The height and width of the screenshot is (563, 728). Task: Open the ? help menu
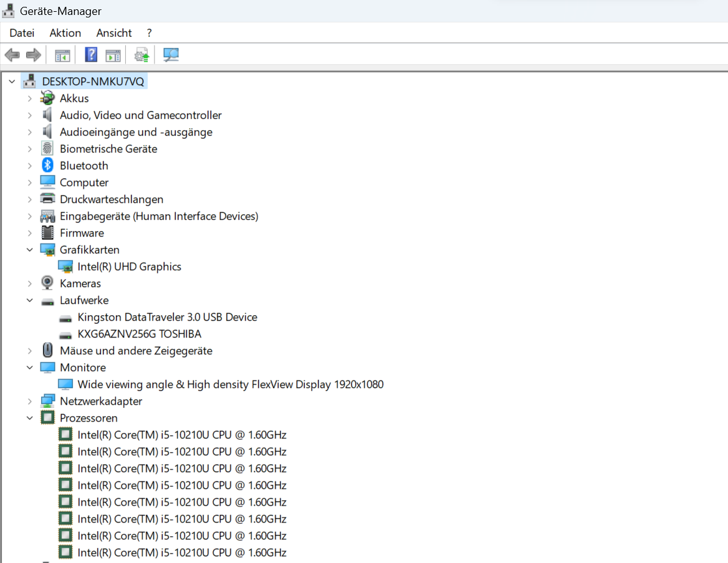149,33
